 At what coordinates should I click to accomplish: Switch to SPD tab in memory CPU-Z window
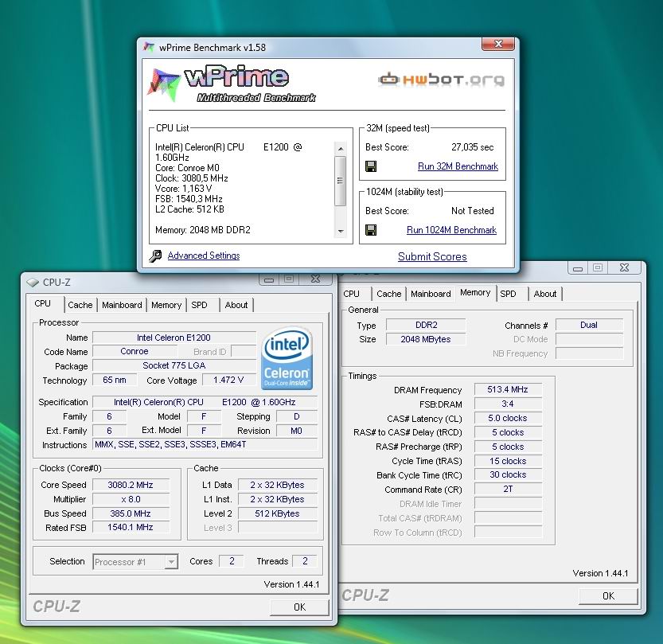pyautogui.click(x=508, y=294)
